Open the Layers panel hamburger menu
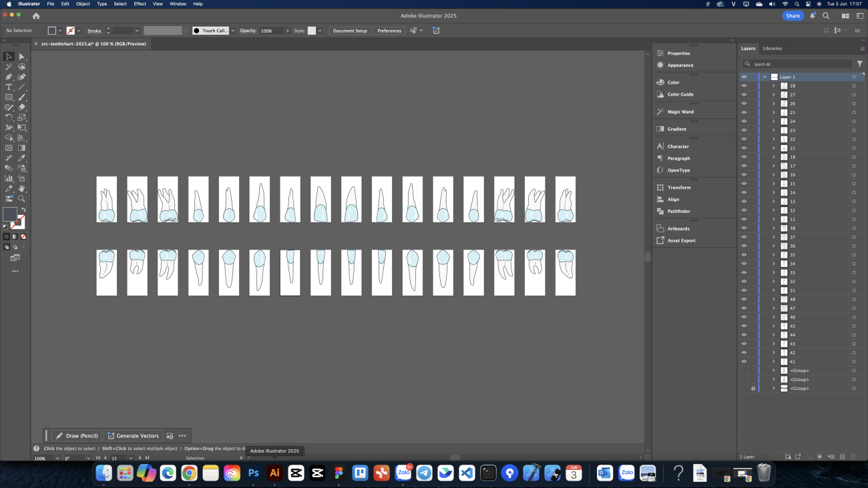 pos(862,49)
